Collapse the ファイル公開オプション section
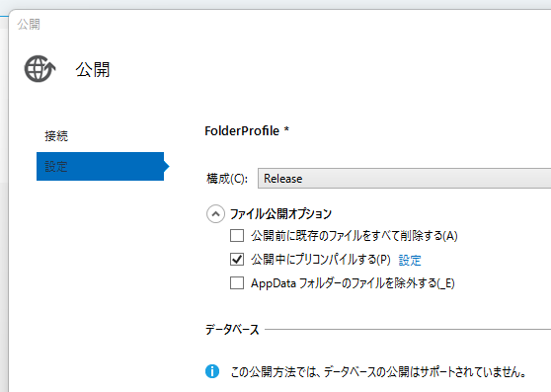The width and height of the screenshot is (551, 392). click(x=215, y=214)
